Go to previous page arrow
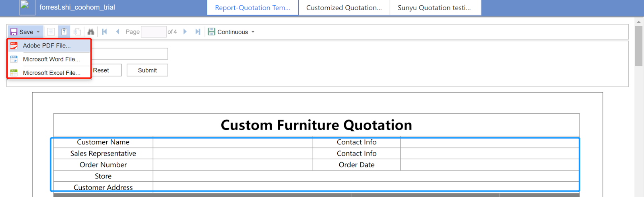 [x=118, y=32]
